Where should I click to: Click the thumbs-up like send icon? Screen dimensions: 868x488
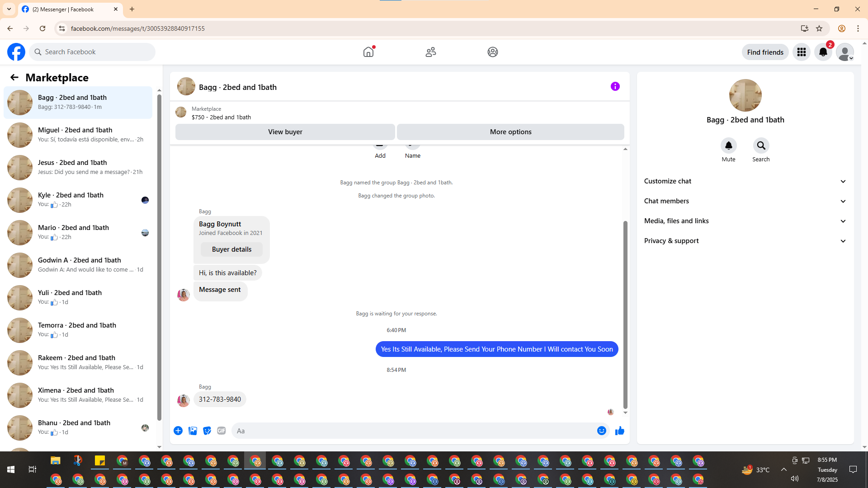click(619, 431)
